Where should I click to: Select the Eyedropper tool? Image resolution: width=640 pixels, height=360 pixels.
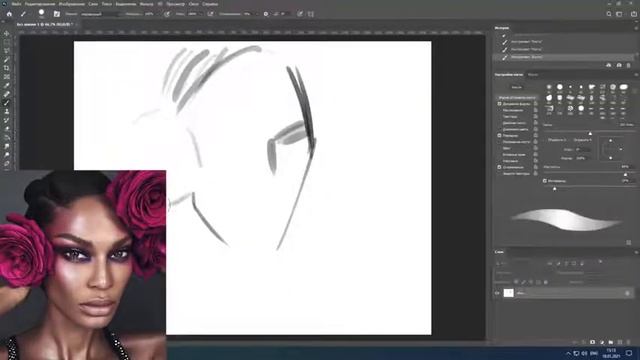click(x=7, y=85)
